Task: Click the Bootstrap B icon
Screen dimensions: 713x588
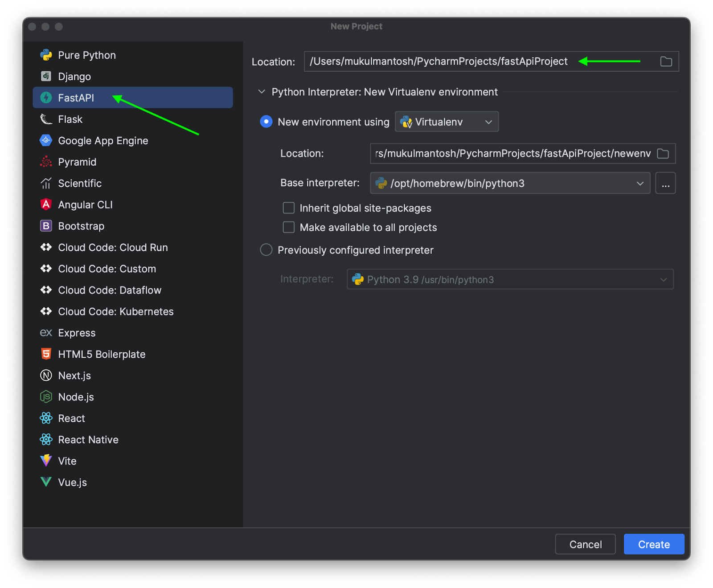Action: pyautogui.click(x=46, y=226)
